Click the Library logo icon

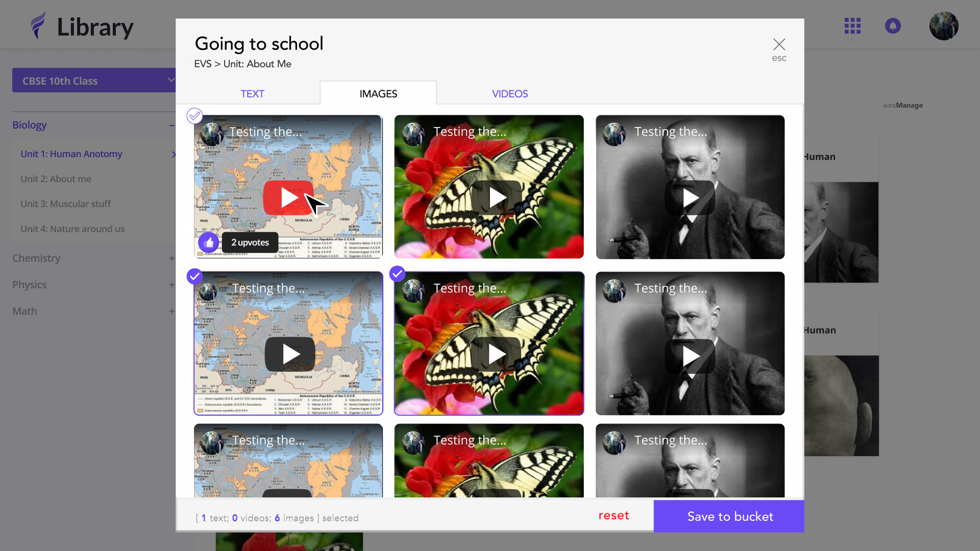[38, 26]
